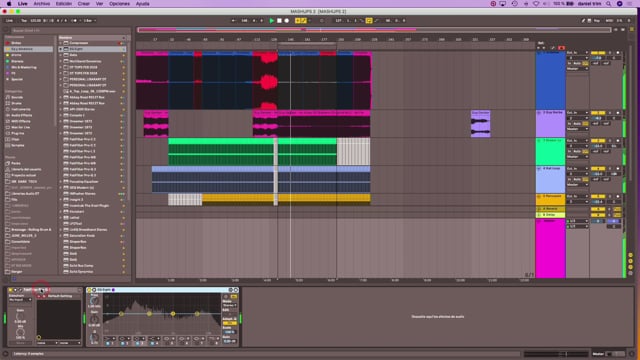
Task: Click EQ Eight Freq knob
Action: [94, 300]
